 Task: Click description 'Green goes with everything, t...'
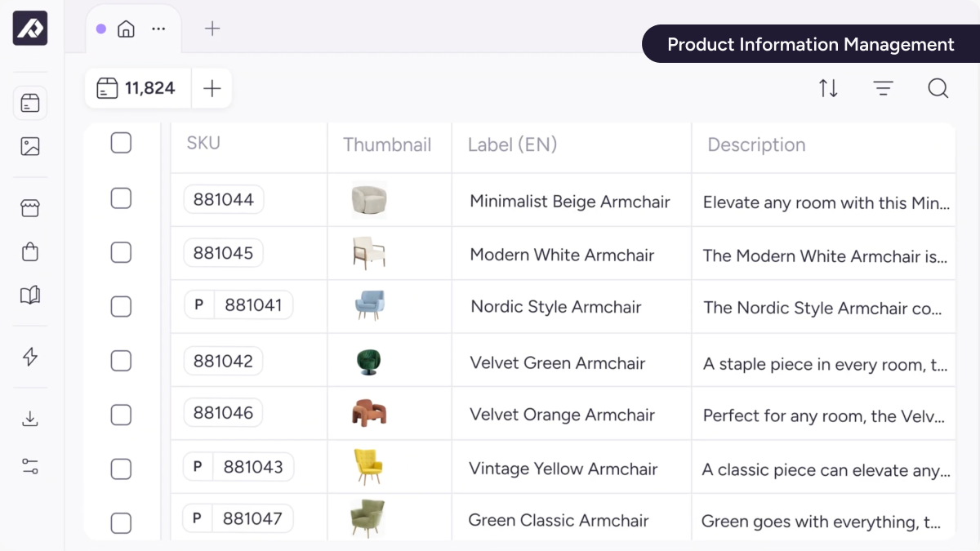click(821, 522)
